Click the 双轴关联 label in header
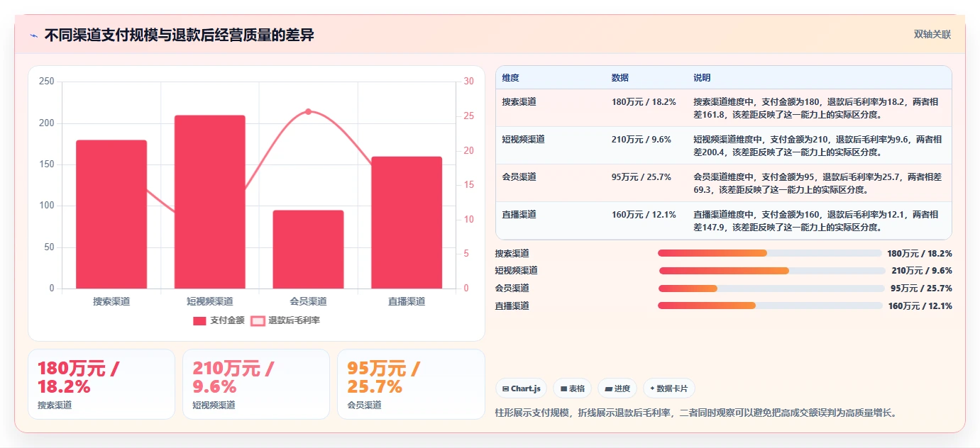 point(932,35)
